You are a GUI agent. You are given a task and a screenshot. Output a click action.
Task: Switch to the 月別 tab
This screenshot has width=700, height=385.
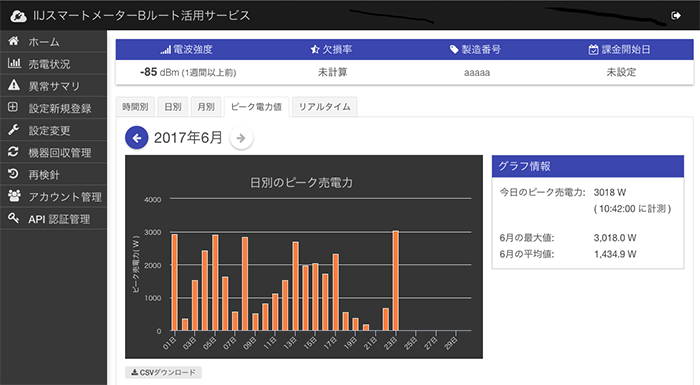[206, 107]
